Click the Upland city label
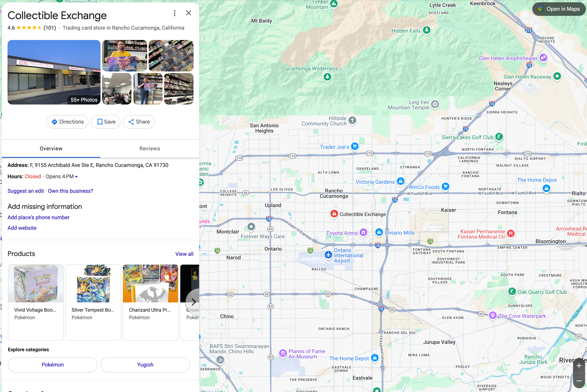Viewport: 587px width, 392px height. tap(273, 205)
